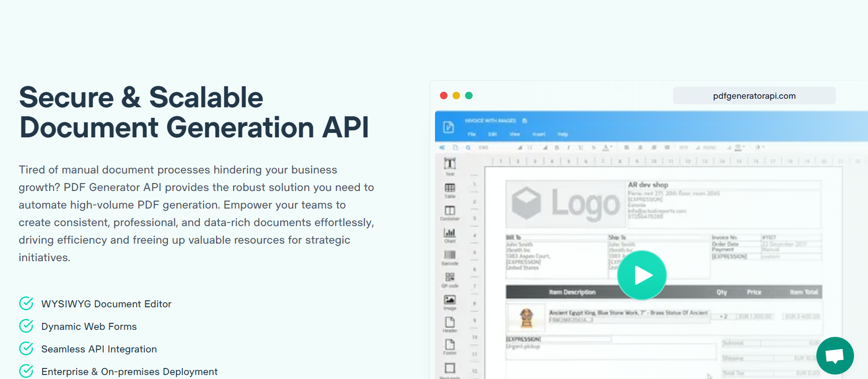This screenshot has width=868, height=379.
Task: Toggle Bold in the editor toolbar
Action: coord(557,148)
